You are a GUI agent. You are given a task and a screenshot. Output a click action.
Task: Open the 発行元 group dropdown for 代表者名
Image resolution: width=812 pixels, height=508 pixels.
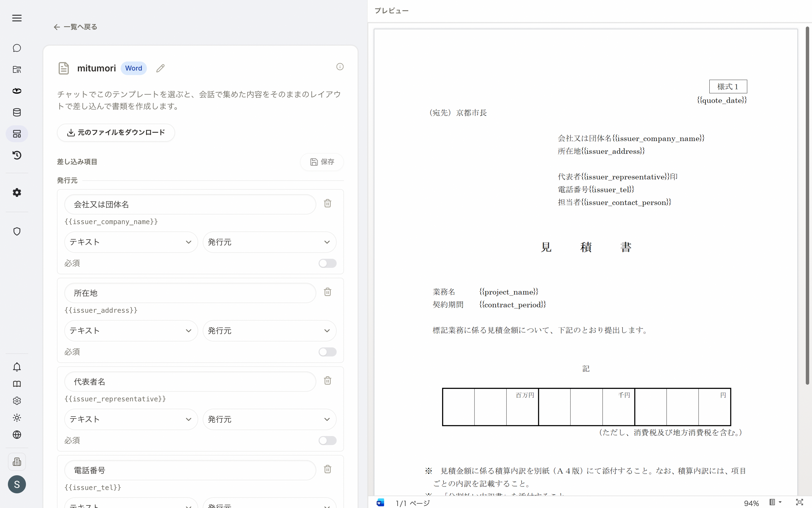coord(269,419)
